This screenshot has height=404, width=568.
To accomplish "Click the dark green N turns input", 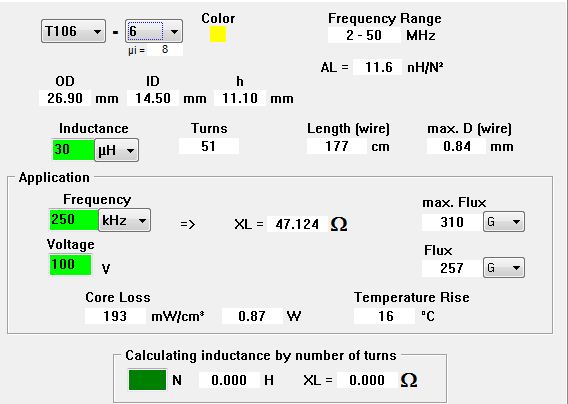I will 147,380.
